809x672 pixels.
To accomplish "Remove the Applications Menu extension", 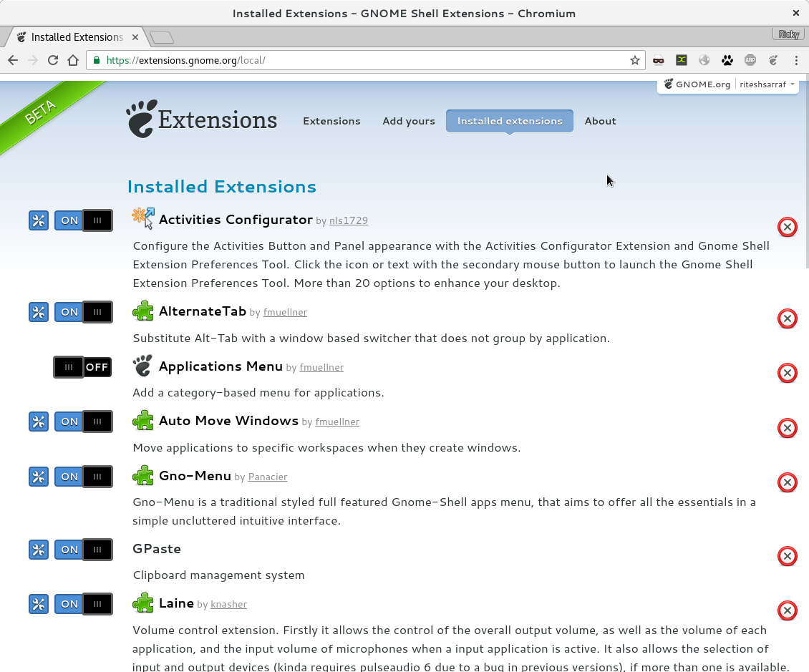I will (788, 373).
